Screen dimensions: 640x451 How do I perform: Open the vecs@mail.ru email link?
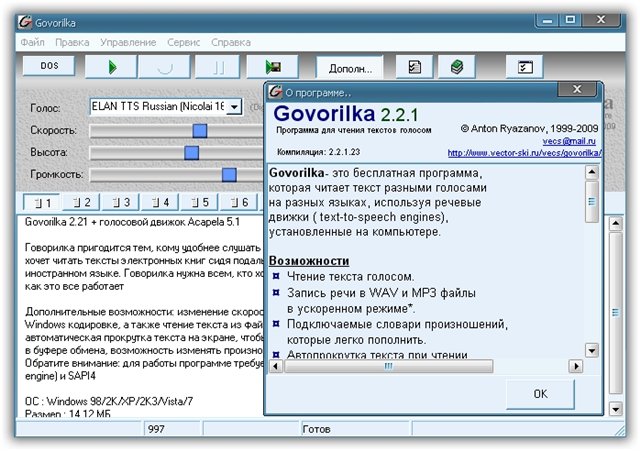click(569, 141)
